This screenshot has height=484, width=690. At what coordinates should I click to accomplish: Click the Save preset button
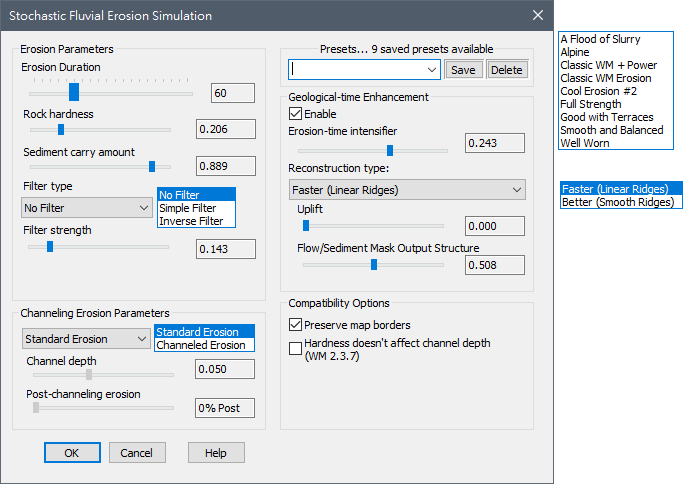coord(463,70)
